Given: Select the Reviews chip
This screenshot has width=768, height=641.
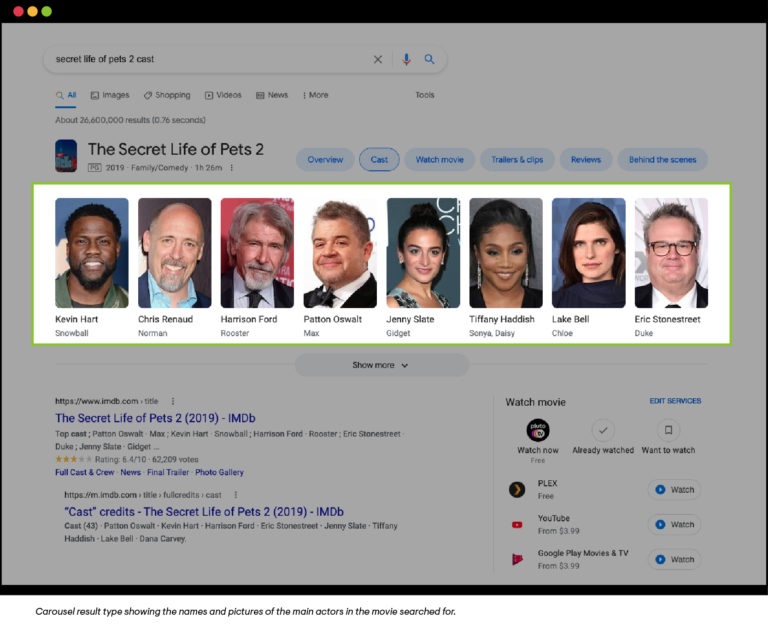Looking at the screenshot, I should click(x=585, y=160).
